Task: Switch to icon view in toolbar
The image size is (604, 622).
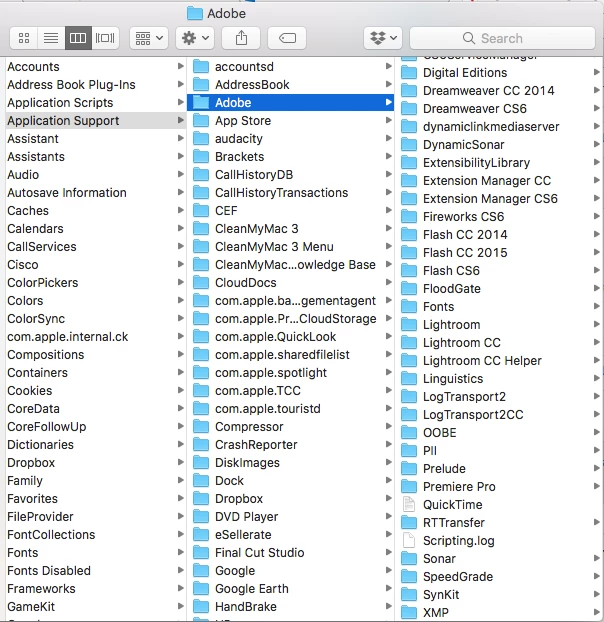Action: coord(24,38)
